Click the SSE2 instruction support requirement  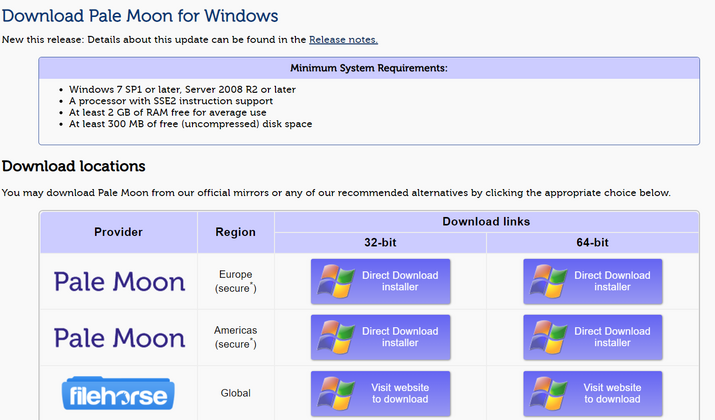(171, 101)
